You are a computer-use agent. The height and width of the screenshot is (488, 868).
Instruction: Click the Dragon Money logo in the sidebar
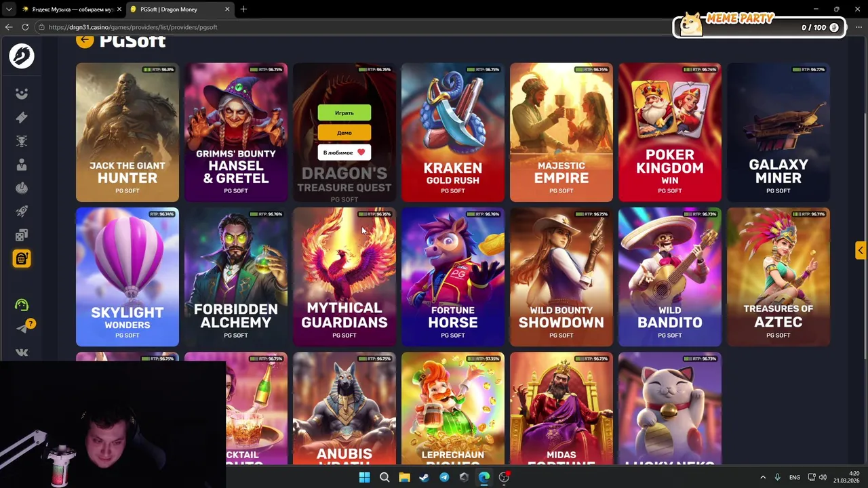tap(22, 56)
